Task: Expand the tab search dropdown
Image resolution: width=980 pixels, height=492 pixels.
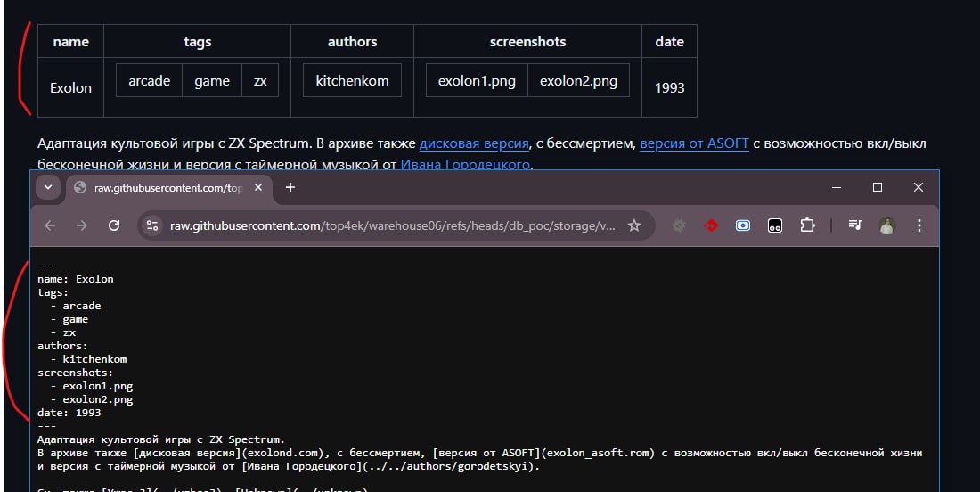Action: (48, 187)
